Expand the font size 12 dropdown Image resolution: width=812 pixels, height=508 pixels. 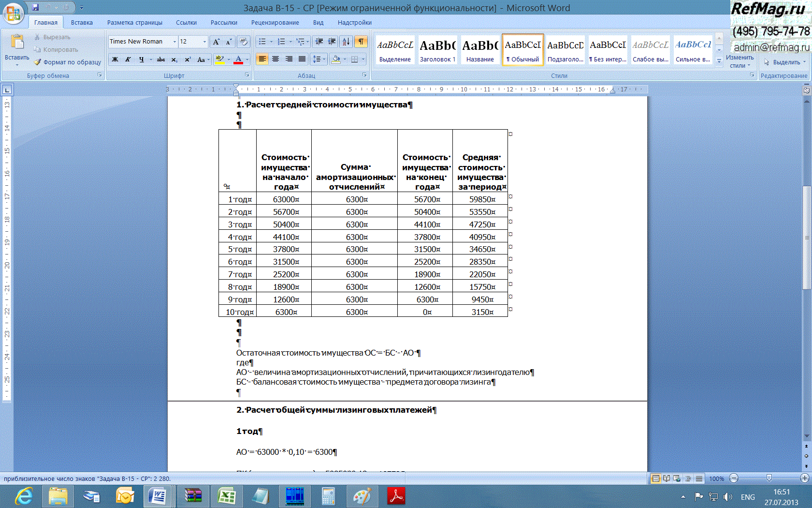pyautogui.click(x=204, y=42)
